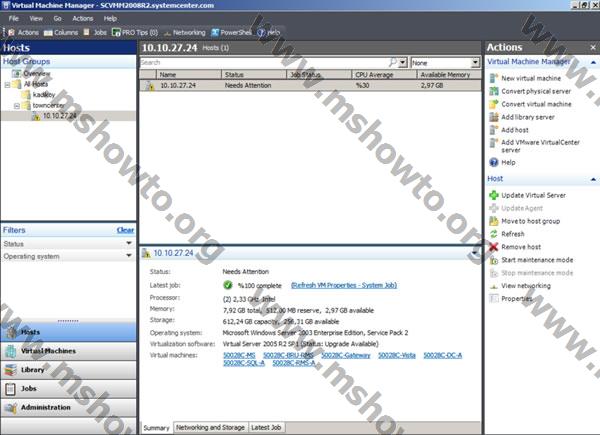
Task: Collapse the Host actions section
Action: [593, 179]
